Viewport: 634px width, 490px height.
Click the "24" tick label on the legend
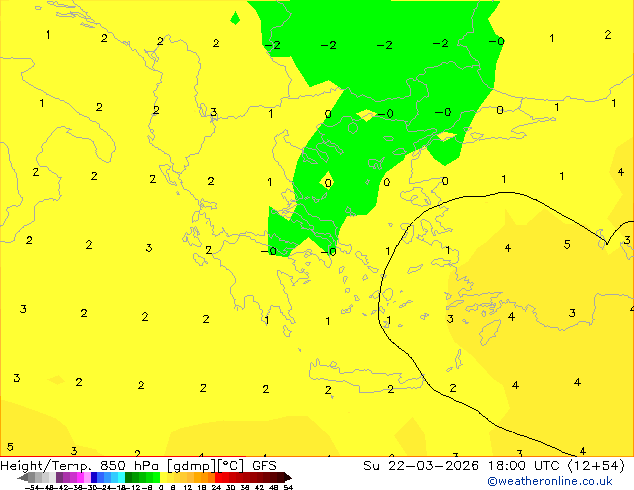point(216,487)
